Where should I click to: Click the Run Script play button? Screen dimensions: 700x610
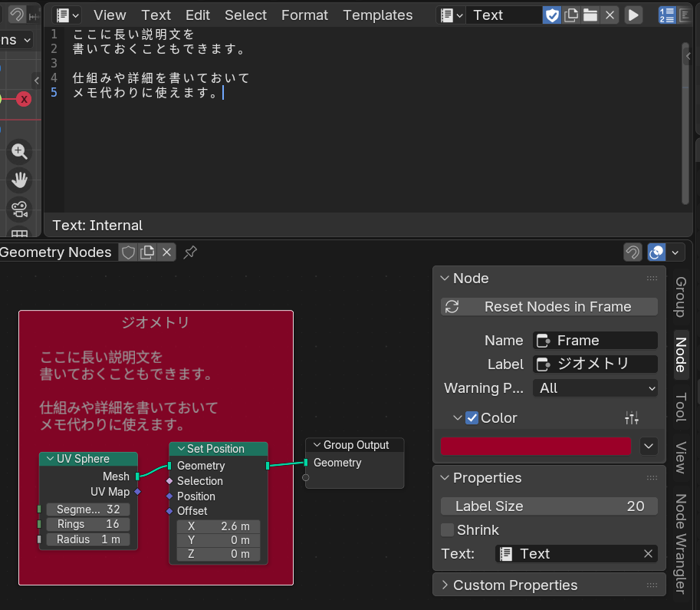[633, 15]
